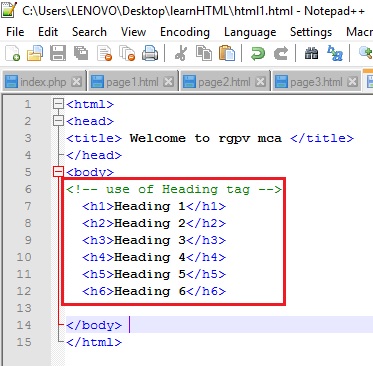373x366 pixels.
Task: Open Replace dialog toolbar icon
Action: point(335,53)
